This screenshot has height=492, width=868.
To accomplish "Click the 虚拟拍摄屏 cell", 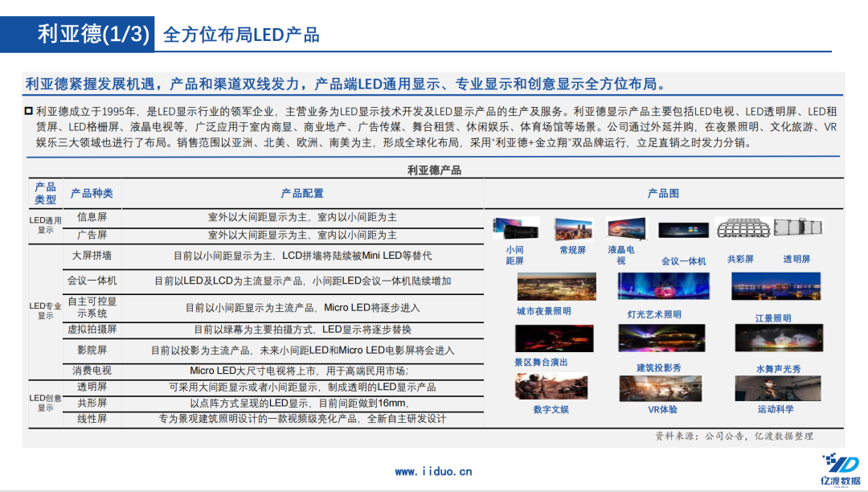I will tap(92, 330).
